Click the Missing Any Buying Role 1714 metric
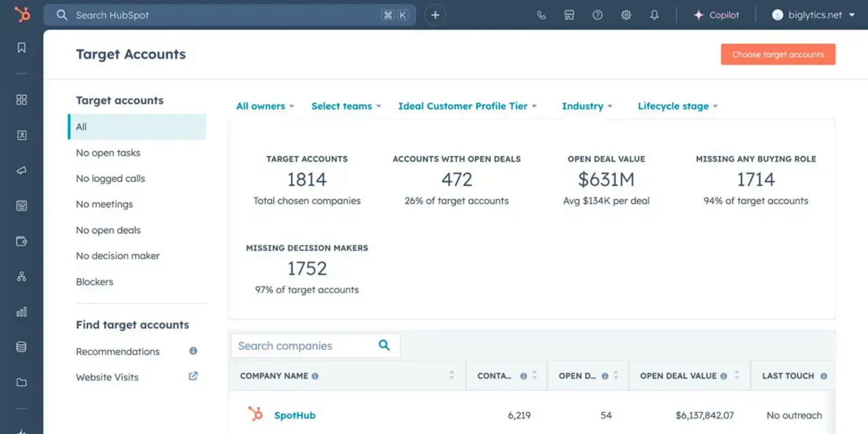Viewport: 868px width, 434px height. (756, 180)
